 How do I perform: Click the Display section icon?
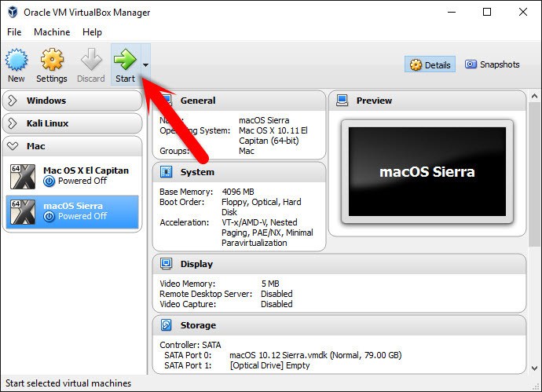(167, 264)
